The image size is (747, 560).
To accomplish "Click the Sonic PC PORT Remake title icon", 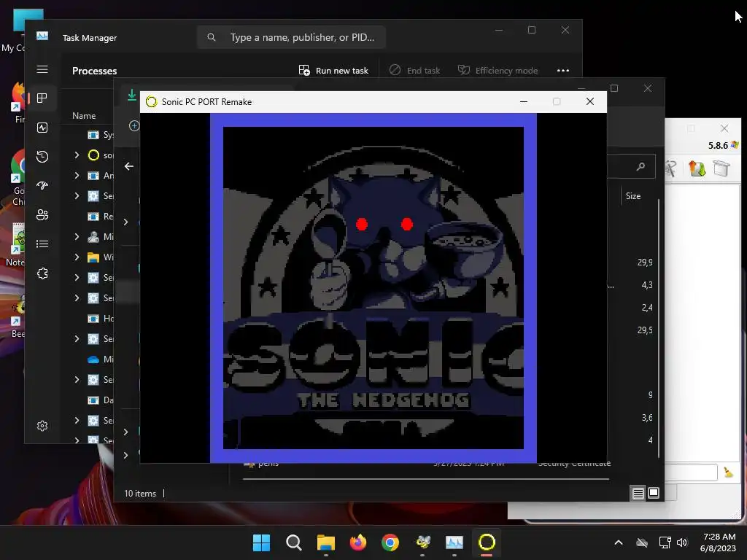I will [x=152, y=102].
